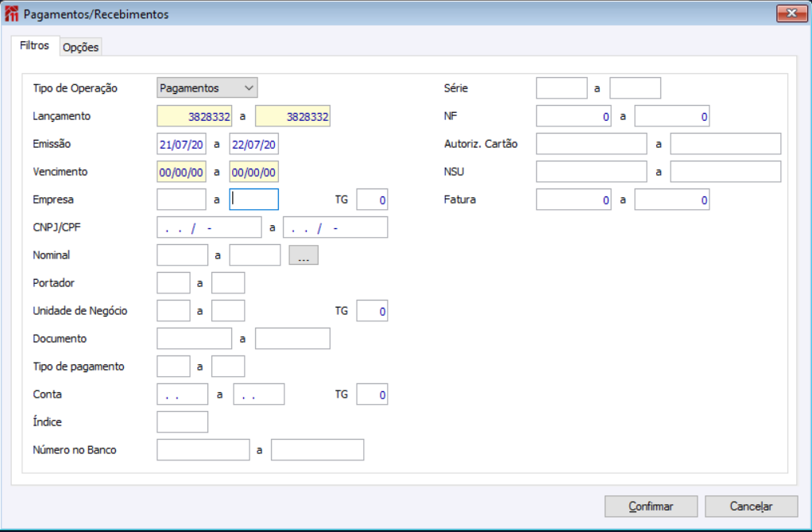Focus the first Série input field
This screenshot has height=532, width=812.
tap(562, 88)
